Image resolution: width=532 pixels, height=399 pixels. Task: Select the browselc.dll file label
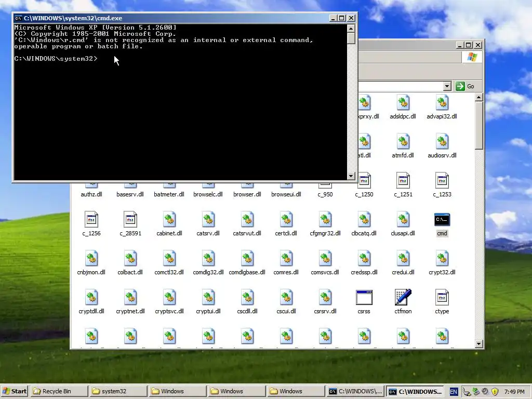pos(208,194)
